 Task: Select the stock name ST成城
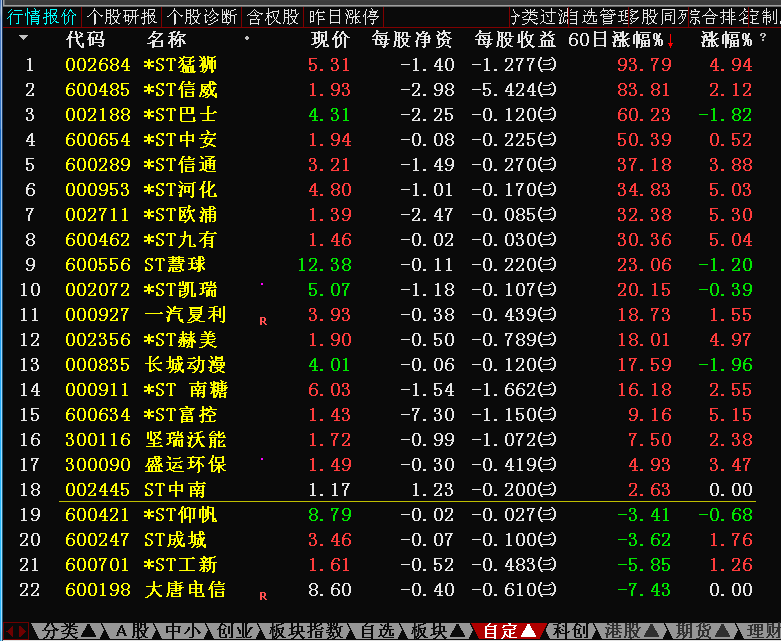click(175, 540)
